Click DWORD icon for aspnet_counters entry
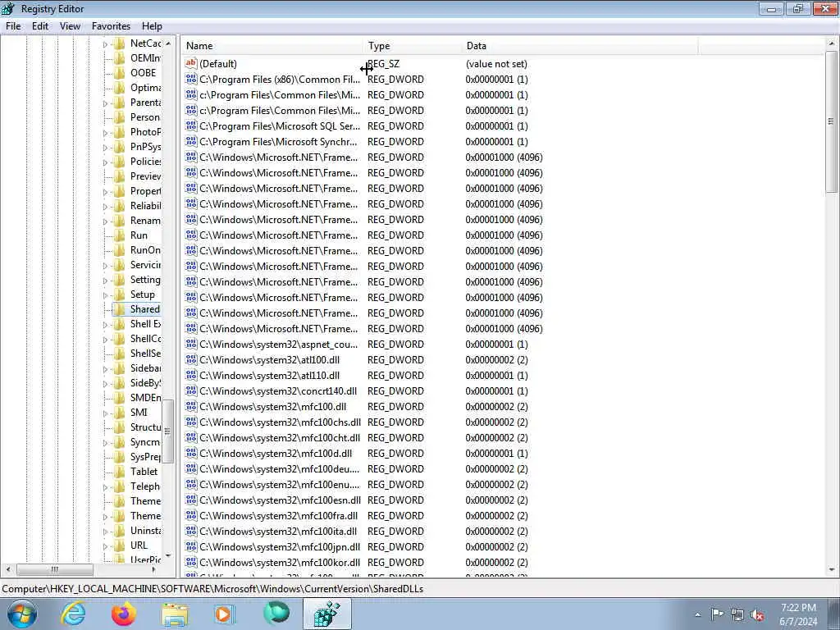The width and height of the screenshot is (840, 630). (190, 344)
